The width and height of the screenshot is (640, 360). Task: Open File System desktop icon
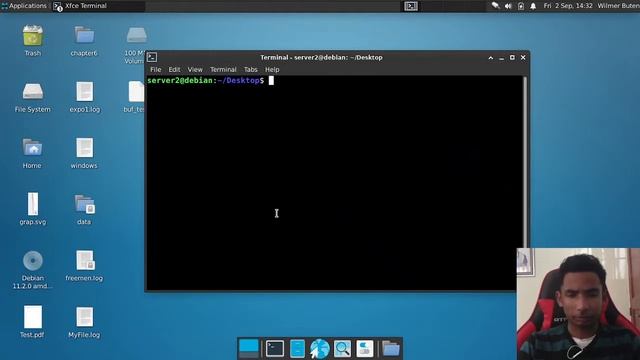click(33, 91)
